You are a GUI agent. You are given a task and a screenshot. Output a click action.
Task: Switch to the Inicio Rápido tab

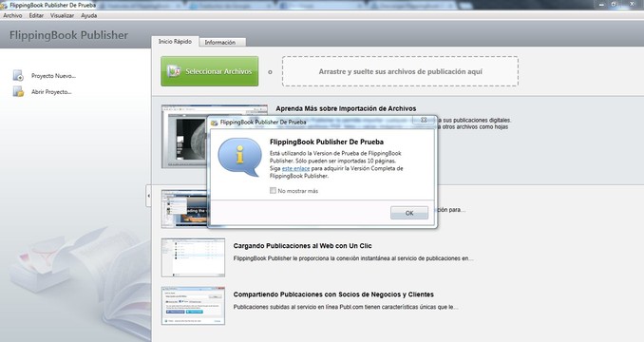[175, 42]
